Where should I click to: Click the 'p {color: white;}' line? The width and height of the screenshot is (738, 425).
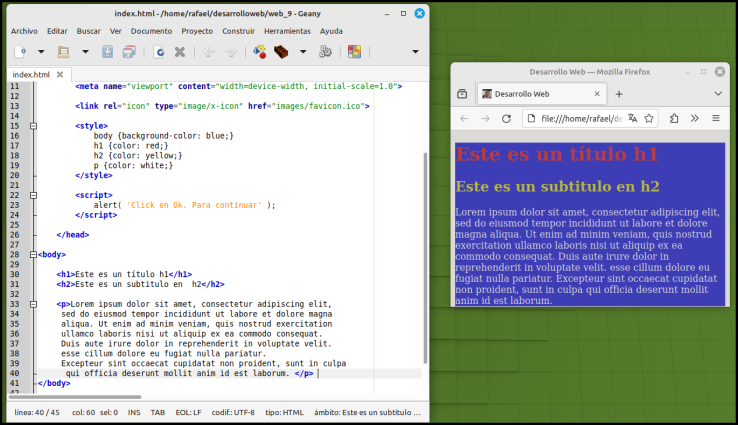point(133,166)
